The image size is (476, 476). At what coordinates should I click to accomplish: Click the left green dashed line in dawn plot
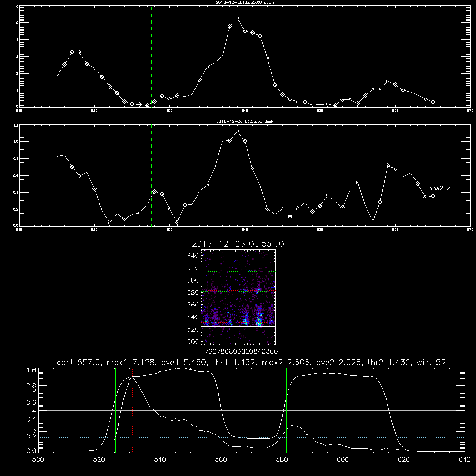[x=151, y=57]
